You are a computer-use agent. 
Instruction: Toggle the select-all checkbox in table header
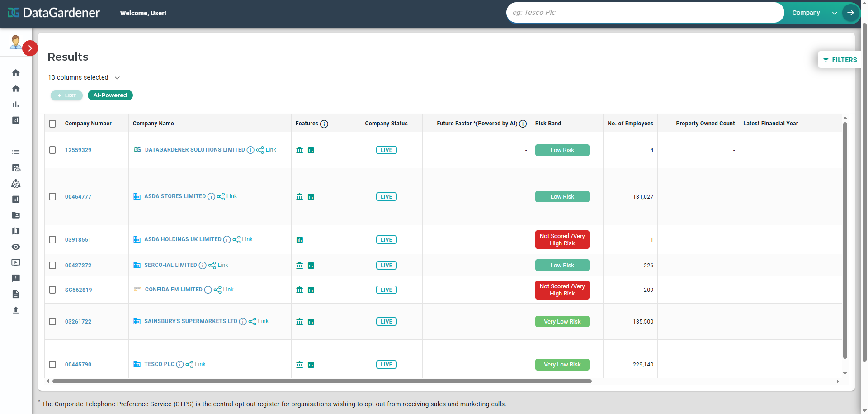52,124
